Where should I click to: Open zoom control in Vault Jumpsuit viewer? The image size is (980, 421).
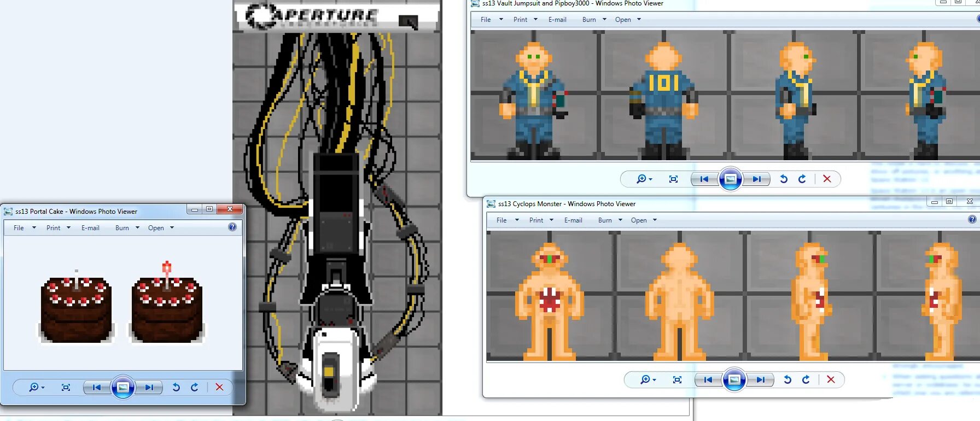pos(644,179)
